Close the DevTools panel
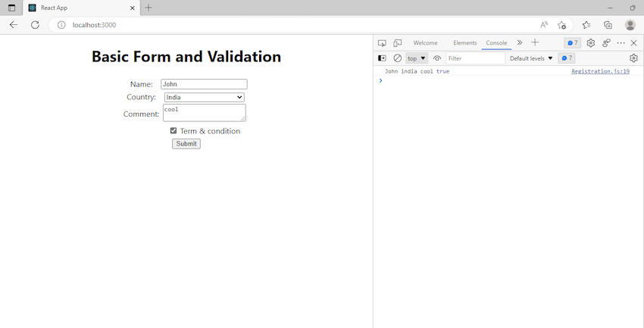 (633, 42)
